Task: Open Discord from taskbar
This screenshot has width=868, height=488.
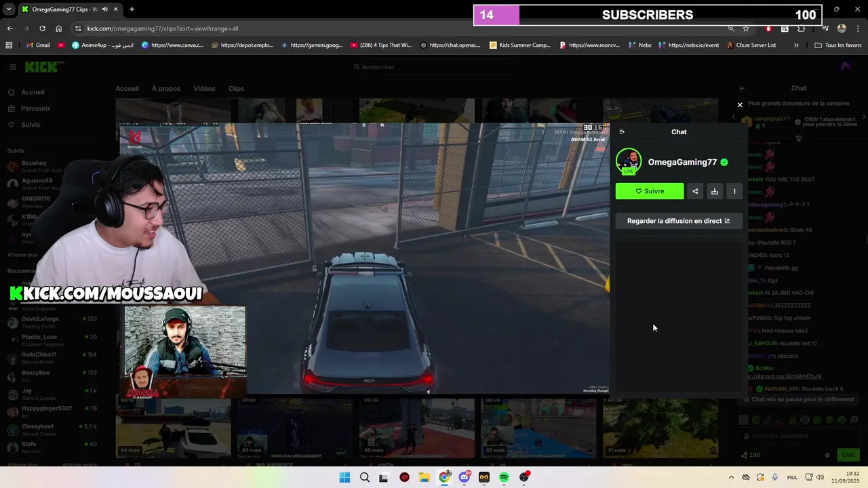Action: tap(465, 478)
